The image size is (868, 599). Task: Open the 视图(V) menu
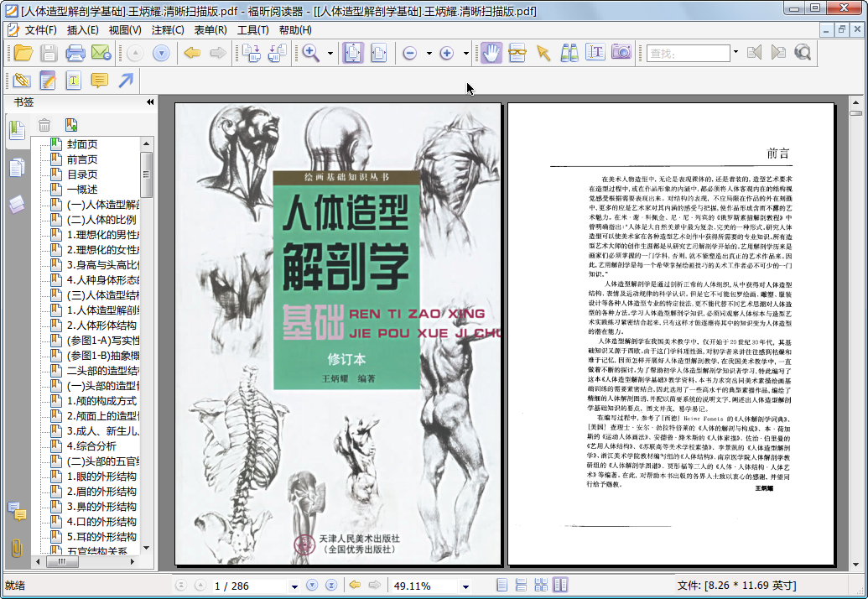pyautogui.click(x=125, y=30)
